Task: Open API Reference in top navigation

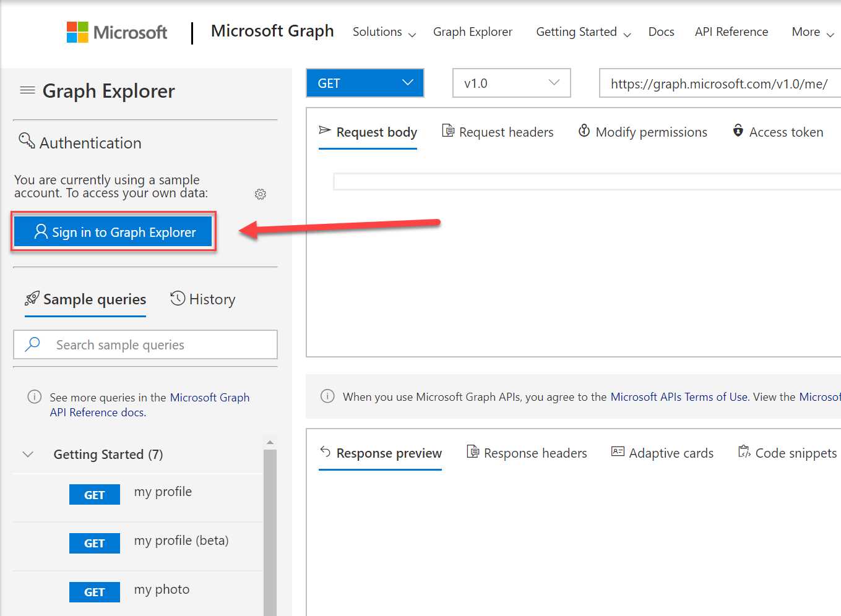Action: (x=731, y=32)
